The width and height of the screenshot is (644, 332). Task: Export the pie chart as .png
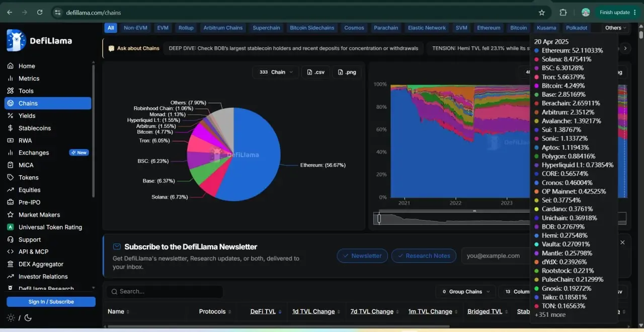click(347, 72)
